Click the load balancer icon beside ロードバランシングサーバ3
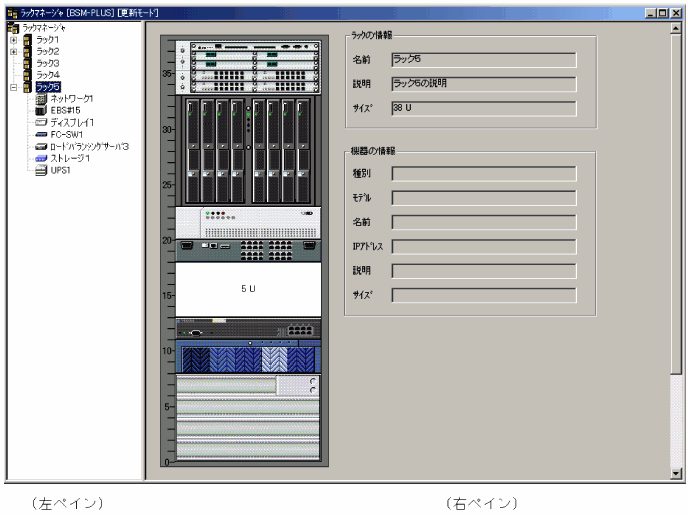The width and height of the screenshot is (688, 515). (x=40, y=146)
